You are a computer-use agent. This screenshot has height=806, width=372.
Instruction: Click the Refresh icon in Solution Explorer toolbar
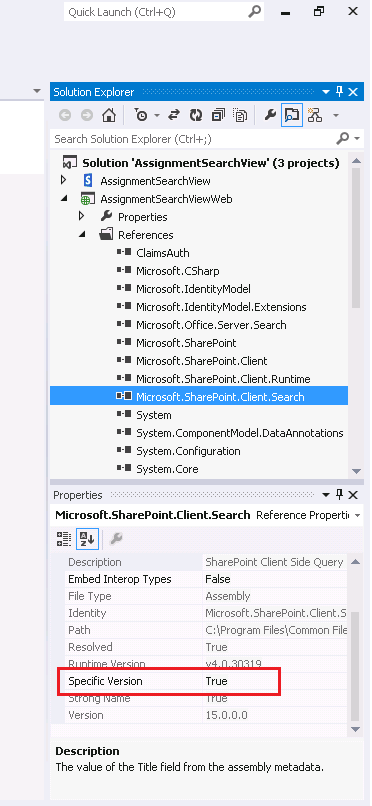coord(196,115)
